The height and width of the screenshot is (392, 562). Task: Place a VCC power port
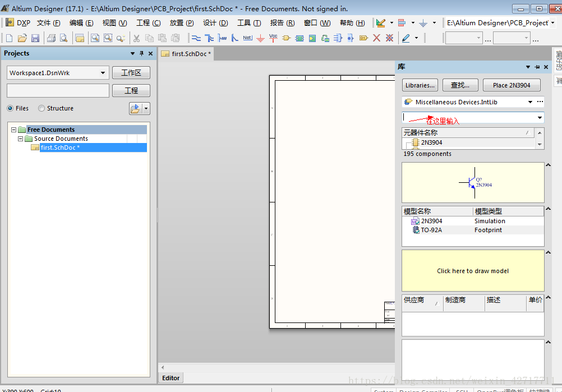pyautogui.click(x=273, y=38)
